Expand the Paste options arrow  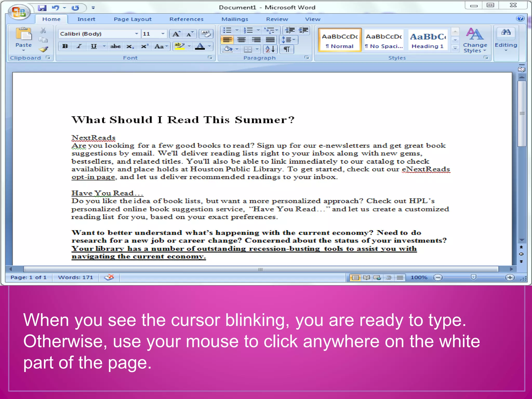24,50
